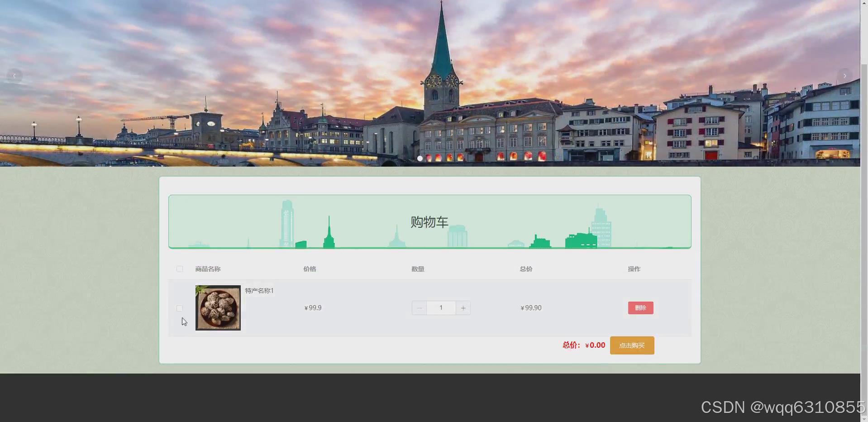
Task: Delete the item with 删除 button
Action: click(640, 308)
